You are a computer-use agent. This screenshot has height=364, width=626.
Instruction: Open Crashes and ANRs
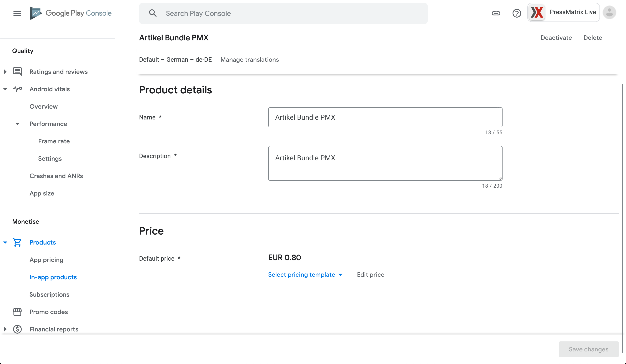click(x=56, y=176)
